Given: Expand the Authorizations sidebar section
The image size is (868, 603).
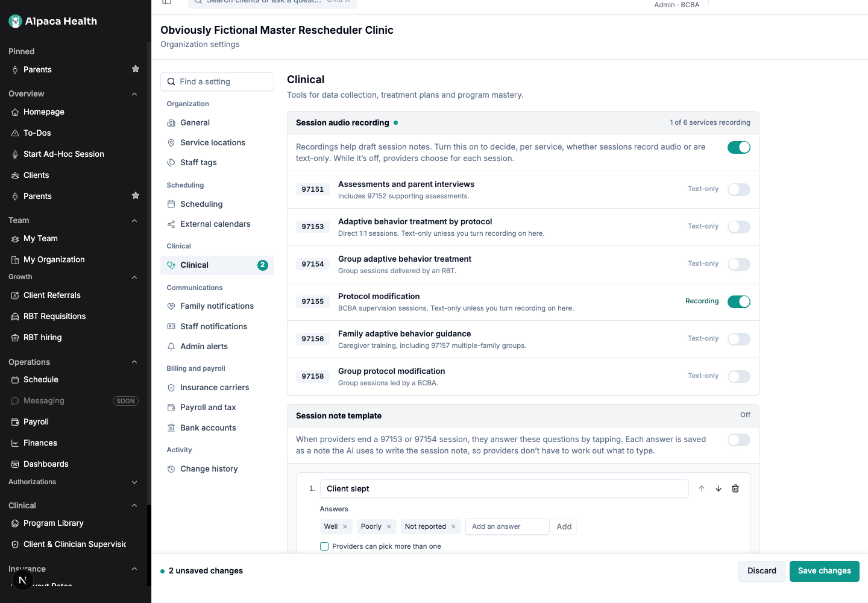Looking at the screenshot, I should pos(134,482).
